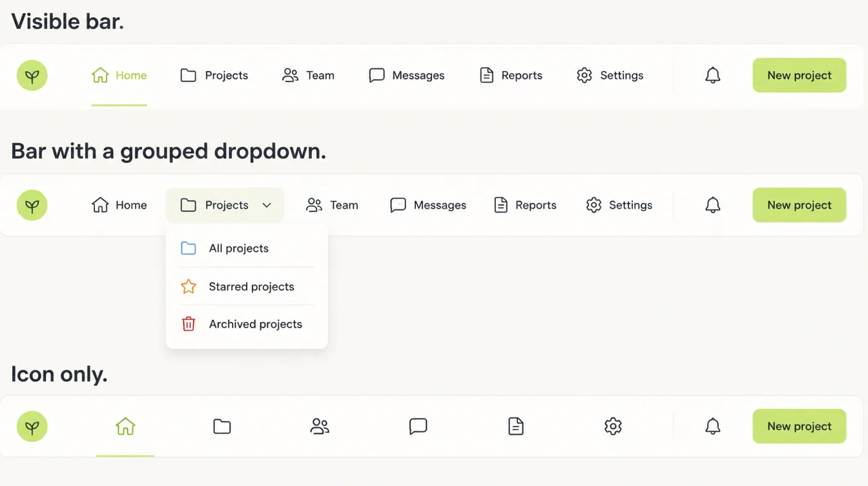Click the sprout logo in the icon-only bar
The image size is (868, 486).
click(x=32, y=427)
